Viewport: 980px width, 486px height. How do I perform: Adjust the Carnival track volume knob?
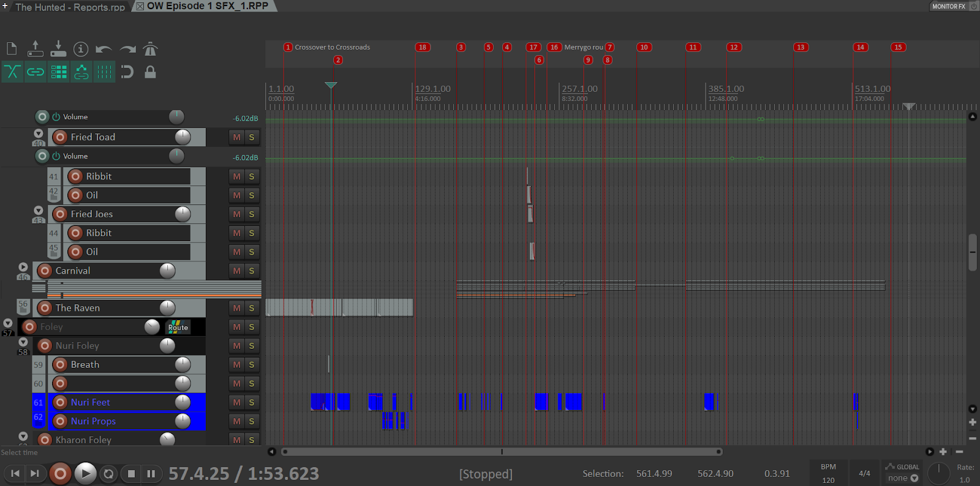[x=167, y=271]
